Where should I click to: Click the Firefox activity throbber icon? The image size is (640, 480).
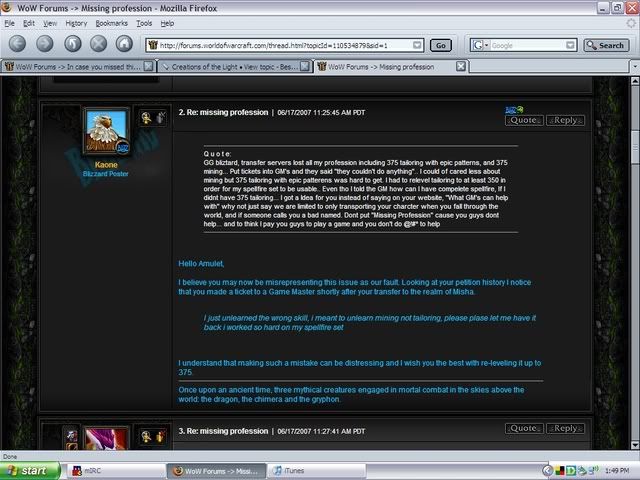point(631,23)
